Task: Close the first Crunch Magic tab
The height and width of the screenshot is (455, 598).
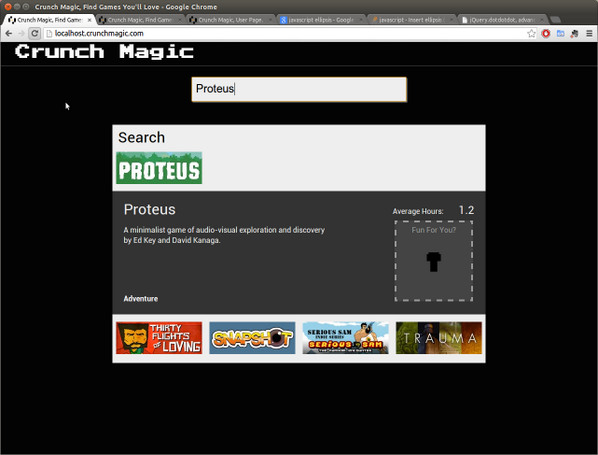Action: [x=90, y=20]
